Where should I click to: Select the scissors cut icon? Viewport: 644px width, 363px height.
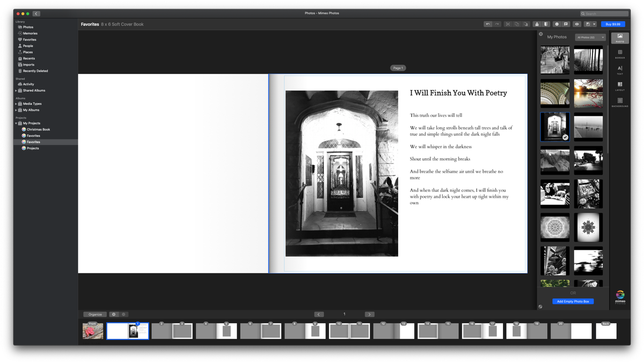pyautogui.click(x=508, y=24)
